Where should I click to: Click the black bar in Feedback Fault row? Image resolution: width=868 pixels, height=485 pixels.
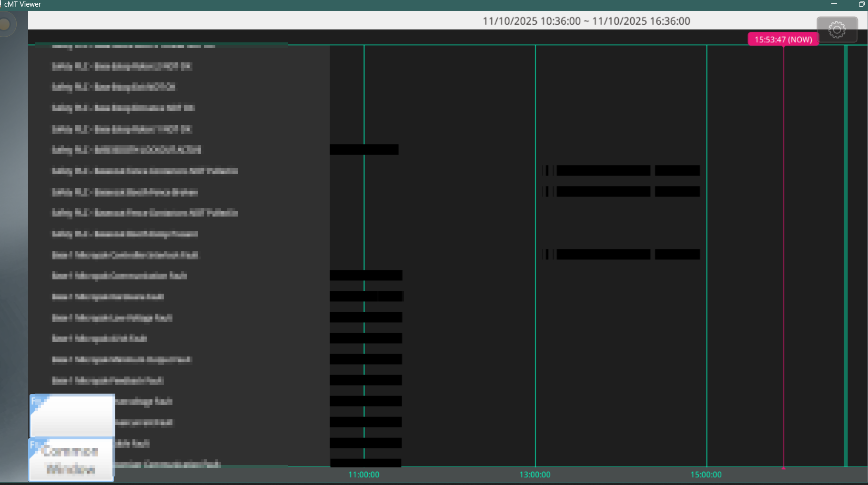tap(365, 380)
